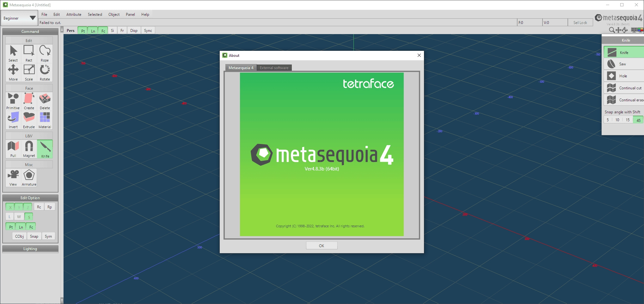Click the V:0 vertex count field
The width and height of the screenshot is (644, 304).
555,23
